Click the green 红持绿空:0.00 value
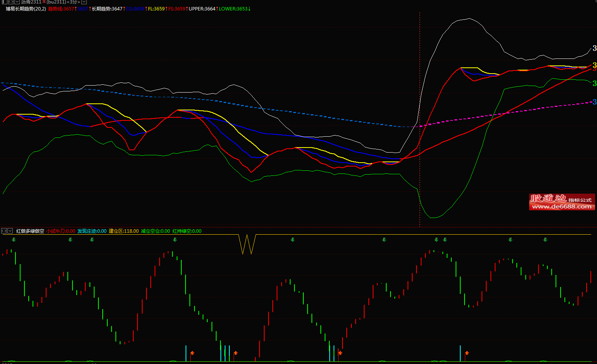597x364 pixels. coord(187,231)
